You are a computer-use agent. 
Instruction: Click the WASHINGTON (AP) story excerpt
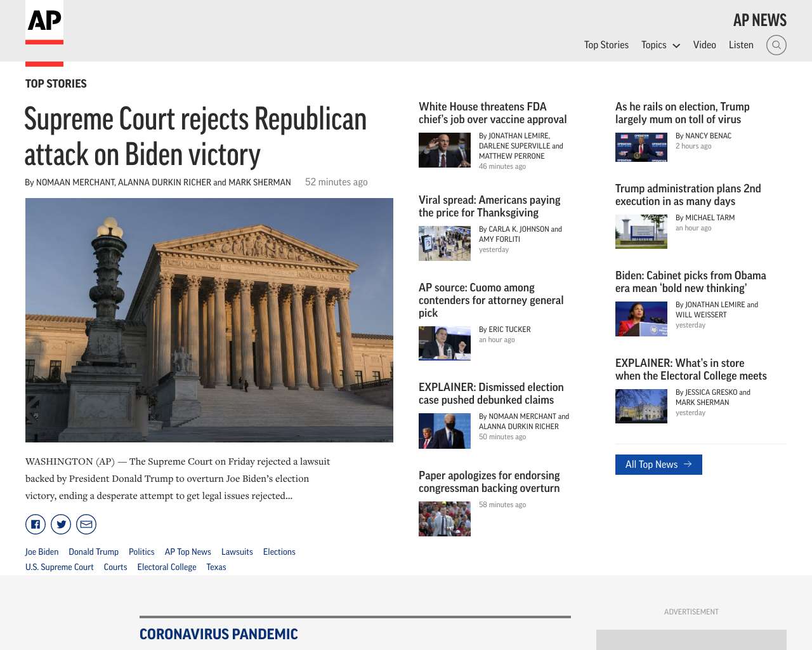pos(178,479)
